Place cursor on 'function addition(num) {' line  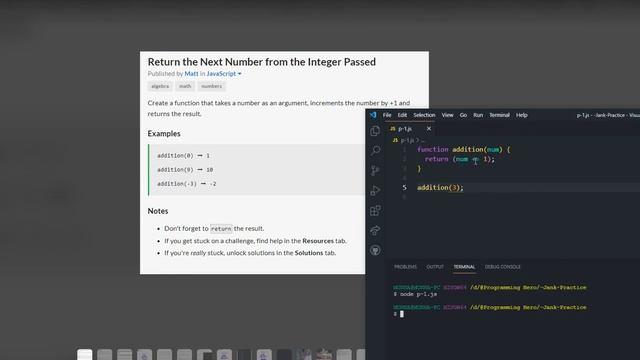coord(463,149)
